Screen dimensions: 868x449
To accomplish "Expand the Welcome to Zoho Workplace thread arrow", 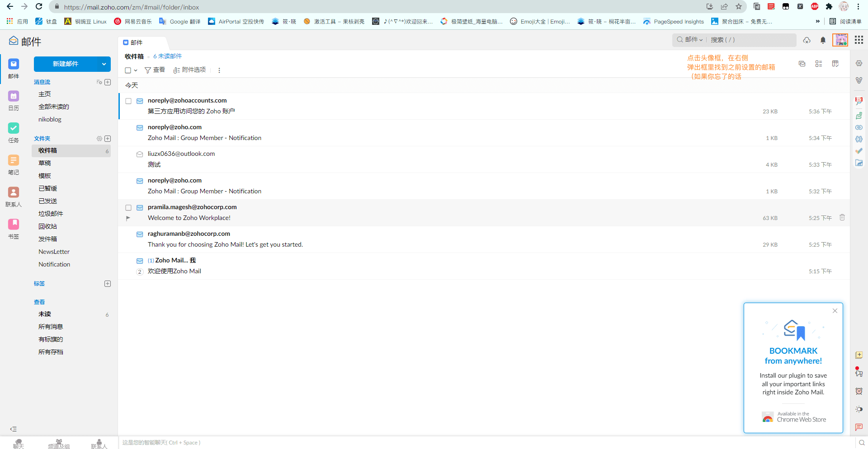I will tap(128, 218).
